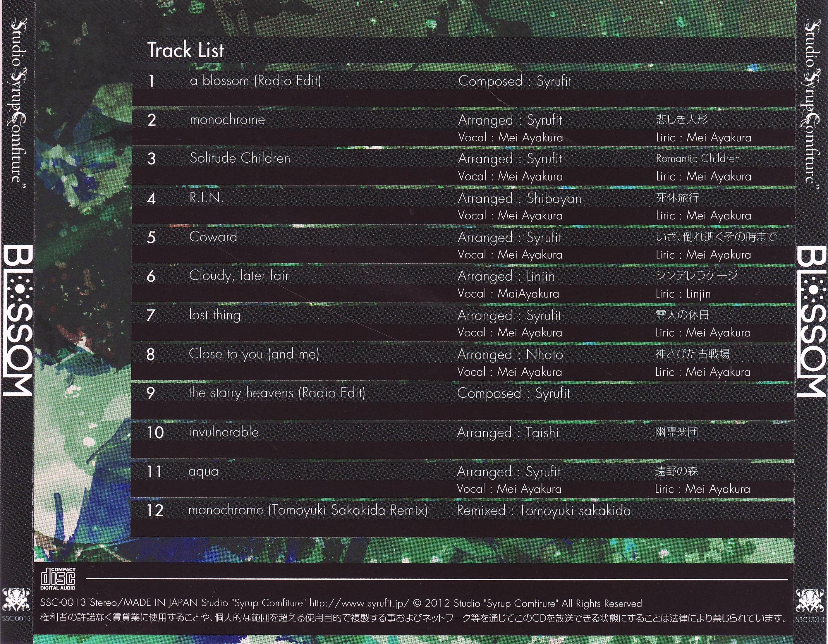Screen dimensions: 828x644
Task: Select track 6 Cloudy, later fair
Action: point(239,276)
